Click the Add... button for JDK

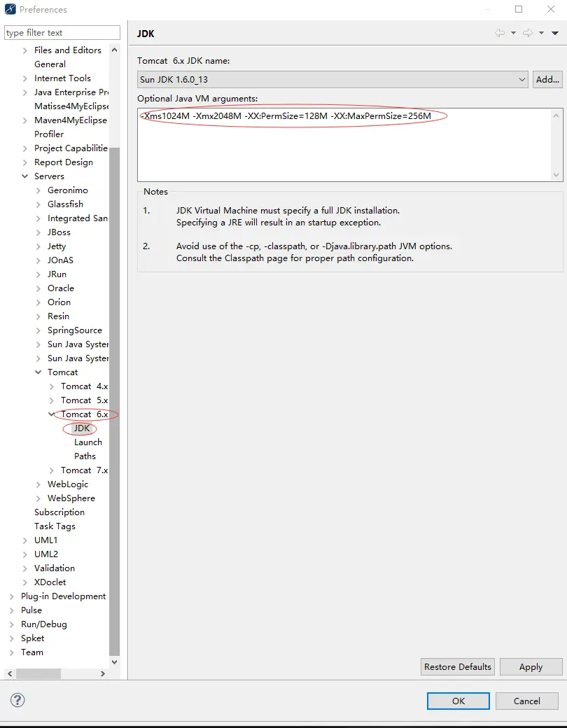click(x=547, y=79)
